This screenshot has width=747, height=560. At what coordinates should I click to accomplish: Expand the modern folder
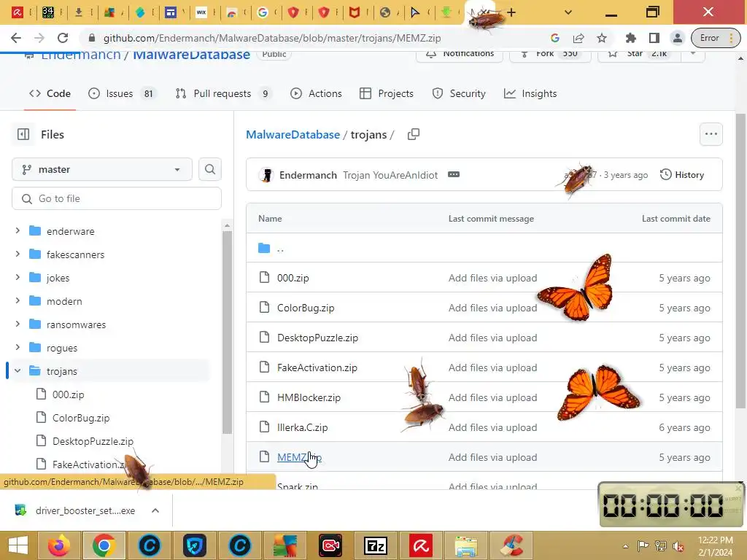[18, 301]
